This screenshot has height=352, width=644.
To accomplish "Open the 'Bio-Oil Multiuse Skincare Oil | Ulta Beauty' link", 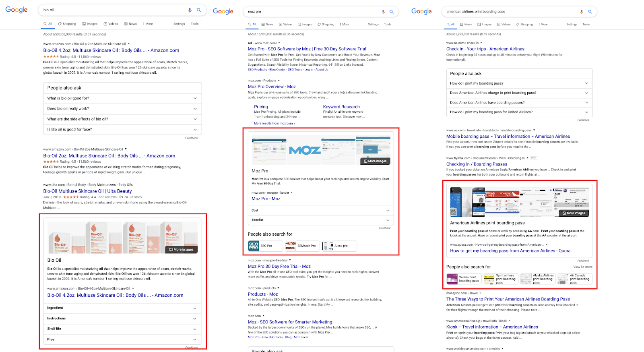I will 87,191.
